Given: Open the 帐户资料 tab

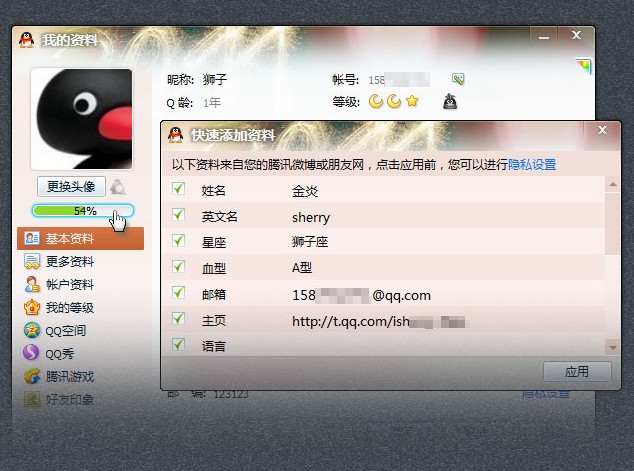Looking at the screenshot, I should pos(80,284).
